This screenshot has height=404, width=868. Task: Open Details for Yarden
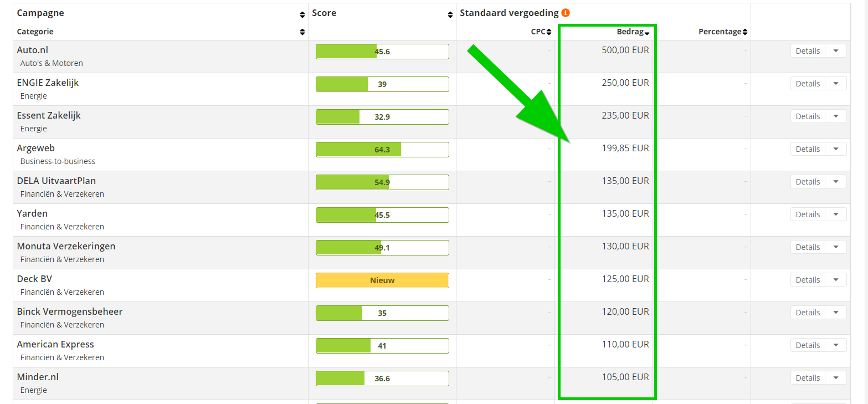pos(808,214)
